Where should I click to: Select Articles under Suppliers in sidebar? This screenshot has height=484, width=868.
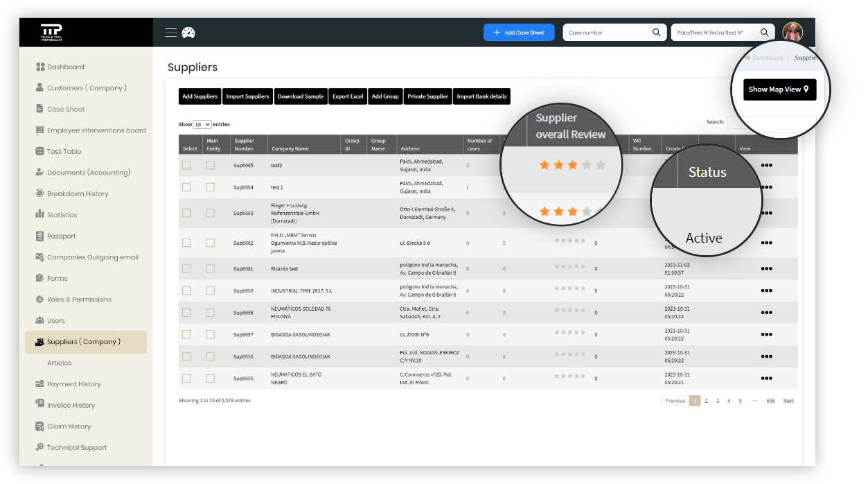pyautogui.click(x=59, y=363)
